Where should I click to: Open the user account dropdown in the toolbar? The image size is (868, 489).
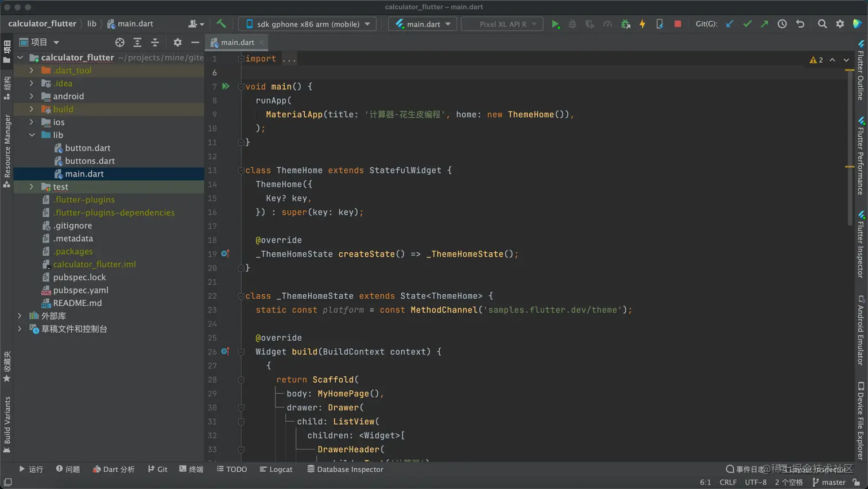(196, 24)
